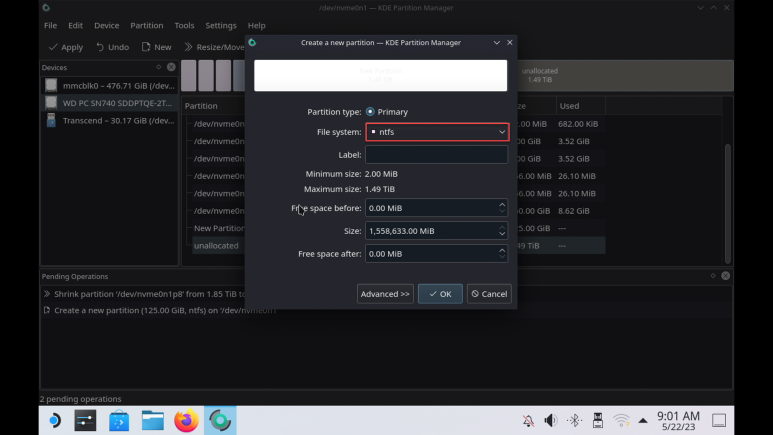Open Bluetooth tray icon

574,421
